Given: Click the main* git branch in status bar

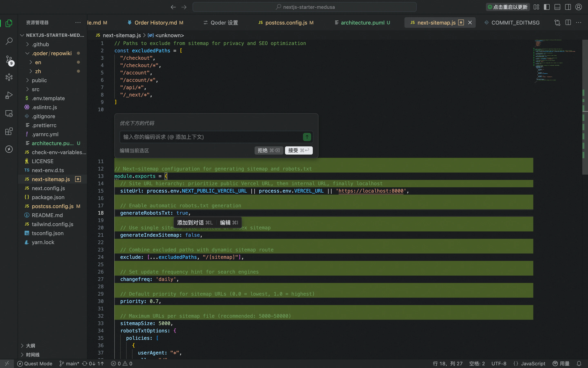Looking at the screenshot, I should 69,364.
